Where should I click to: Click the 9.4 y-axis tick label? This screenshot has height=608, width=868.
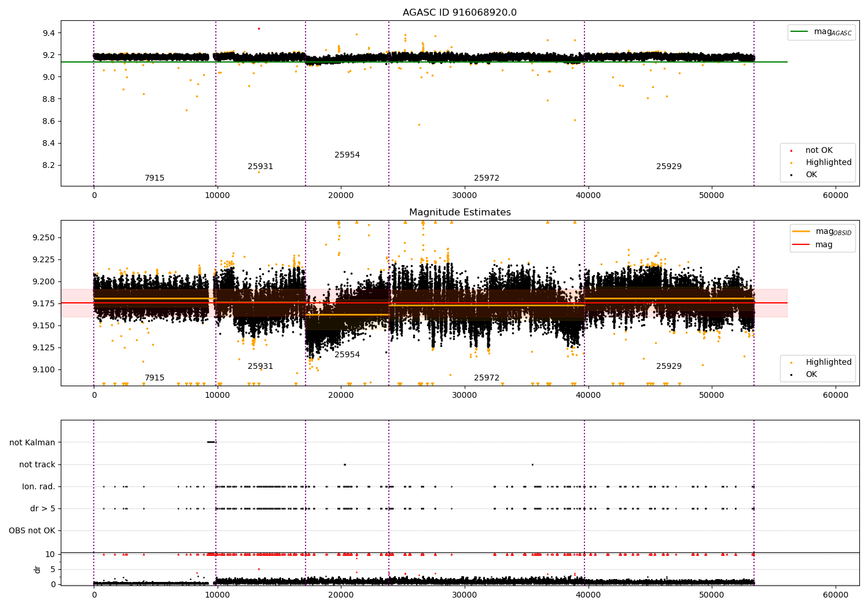[x=49, y=33]
